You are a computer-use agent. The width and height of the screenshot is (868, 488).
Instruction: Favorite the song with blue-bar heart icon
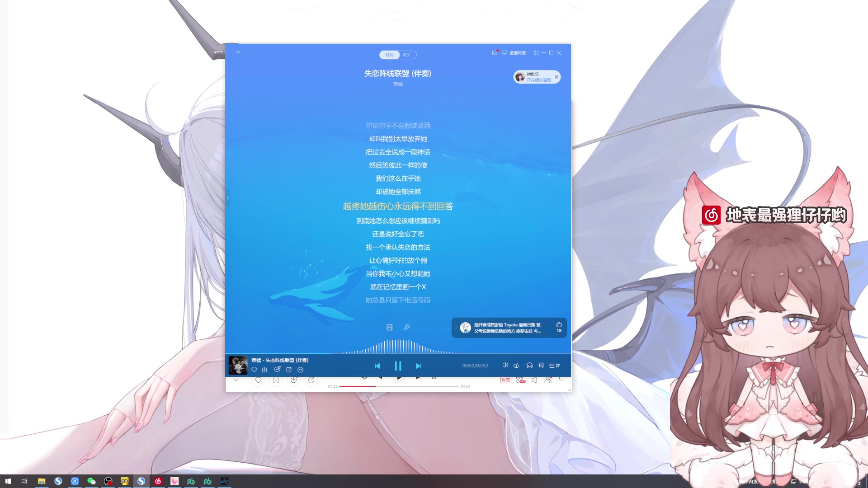(x=254, y=370)
